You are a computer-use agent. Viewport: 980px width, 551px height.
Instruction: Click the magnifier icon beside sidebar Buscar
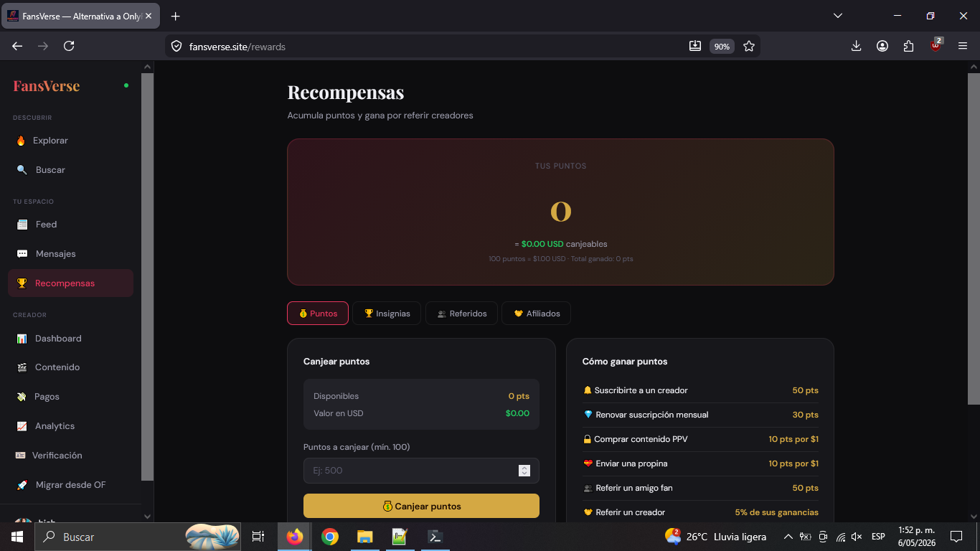22,170
